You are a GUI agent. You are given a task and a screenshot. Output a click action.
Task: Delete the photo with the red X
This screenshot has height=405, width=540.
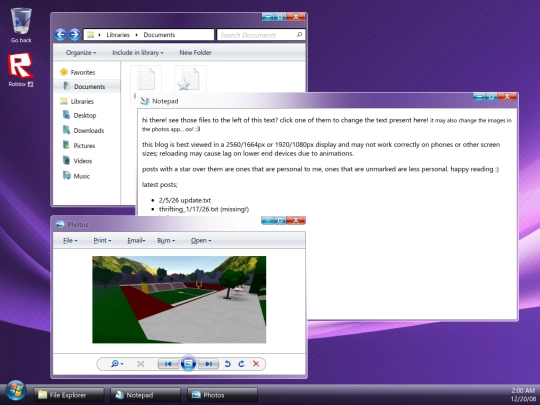[x=256, y=364]
